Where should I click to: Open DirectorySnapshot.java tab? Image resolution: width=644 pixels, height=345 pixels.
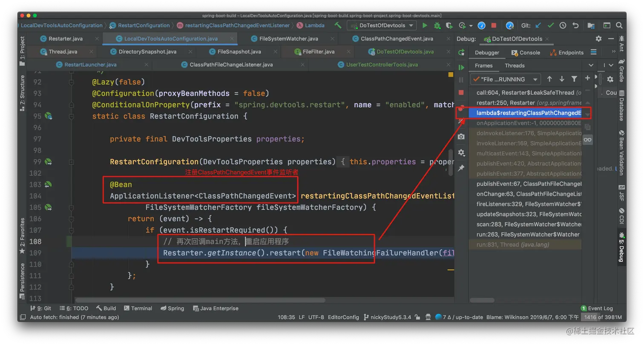(147, 52)
